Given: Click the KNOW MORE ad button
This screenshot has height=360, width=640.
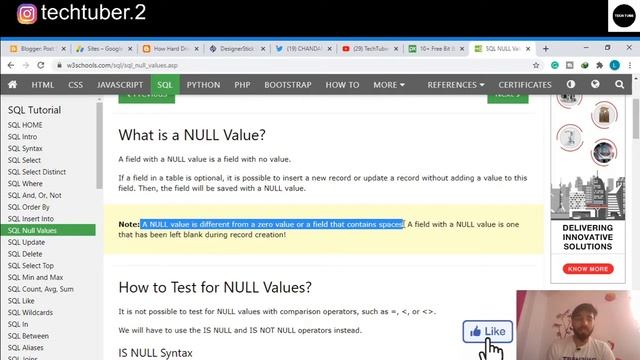Looking at the screenshot, I should pyautogui.click(x=588, y=269).
